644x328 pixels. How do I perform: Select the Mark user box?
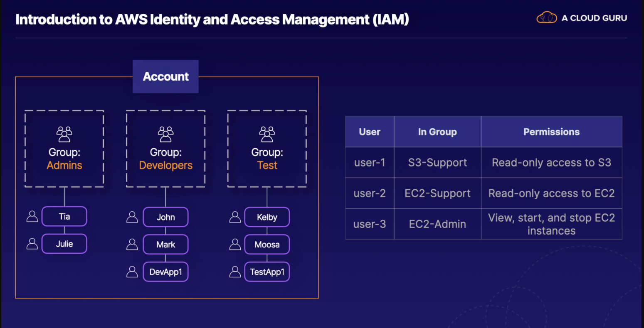(166, 245)
